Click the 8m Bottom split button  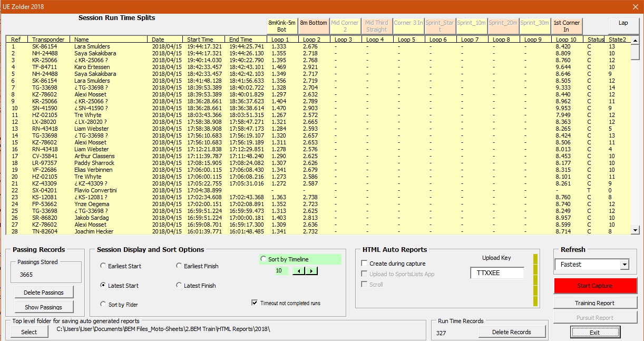click(314, 26)
